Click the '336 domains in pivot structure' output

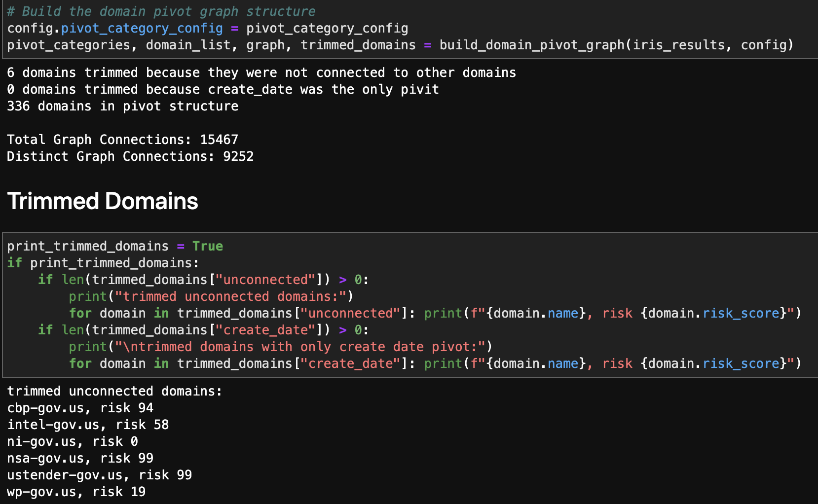123,106
